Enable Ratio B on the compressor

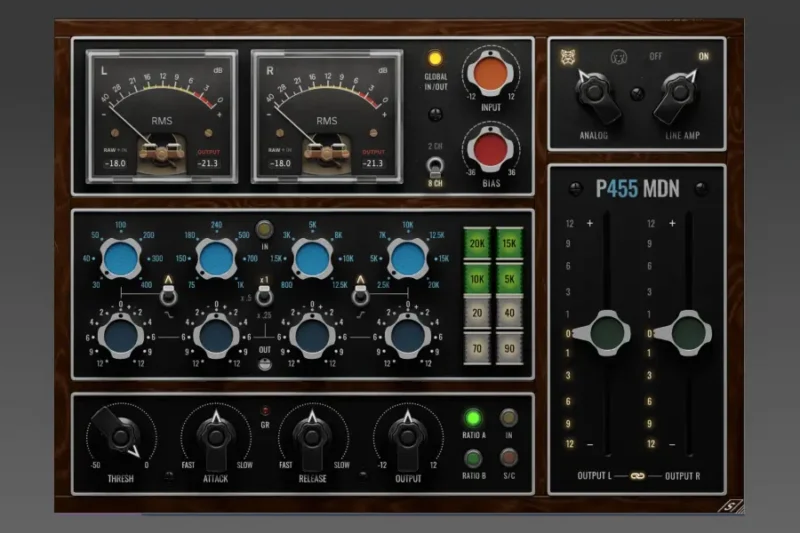(x=473, y=459)
